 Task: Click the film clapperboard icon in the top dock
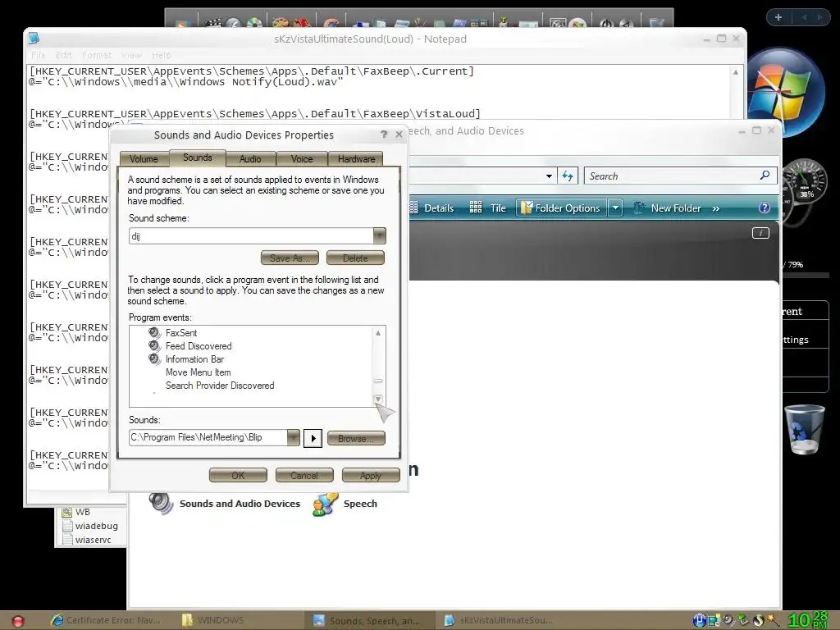coord(212,23)
